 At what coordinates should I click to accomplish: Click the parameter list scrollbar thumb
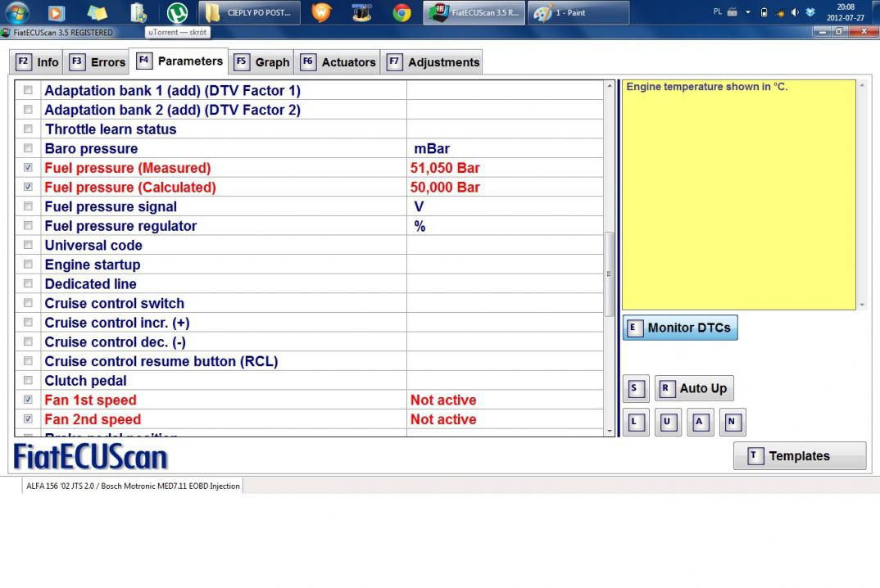tap(609, 274)
